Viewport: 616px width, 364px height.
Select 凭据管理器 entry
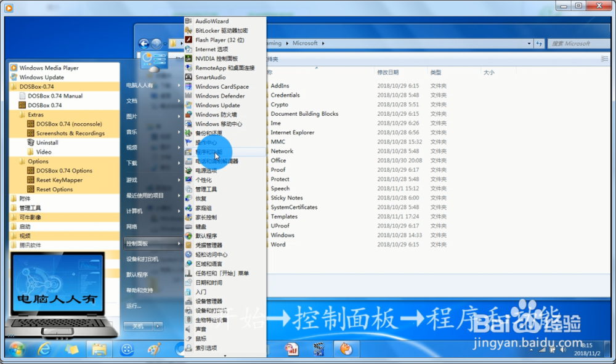pyautogui.click(x=225, y=245)
